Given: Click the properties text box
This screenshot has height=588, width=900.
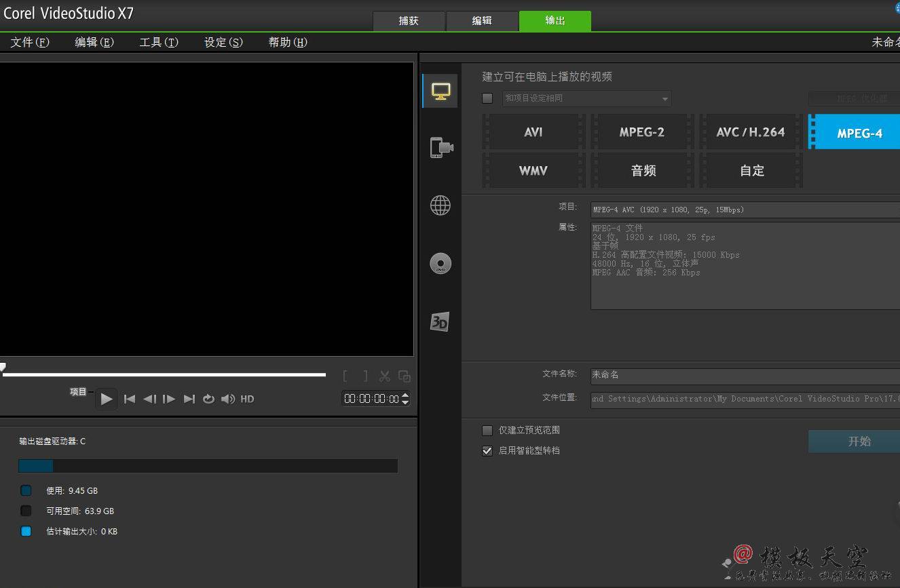Looking at the screenshot, I should click(745, 266).
